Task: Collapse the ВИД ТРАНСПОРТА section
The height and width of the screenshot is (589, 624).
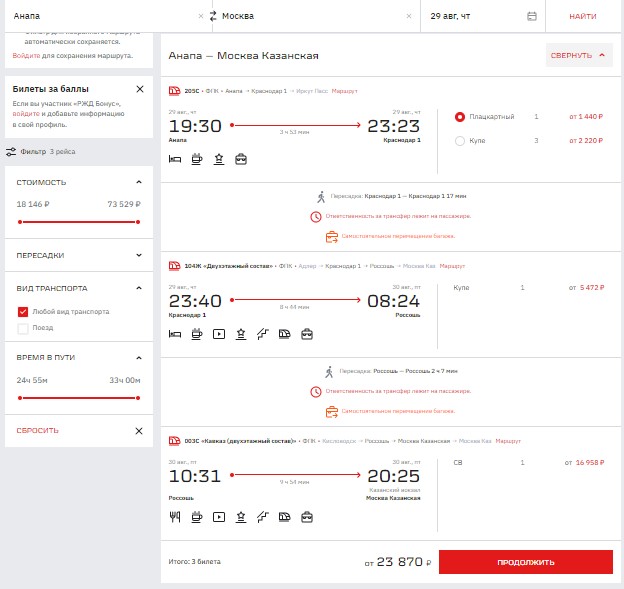Action: coord(138,288)
